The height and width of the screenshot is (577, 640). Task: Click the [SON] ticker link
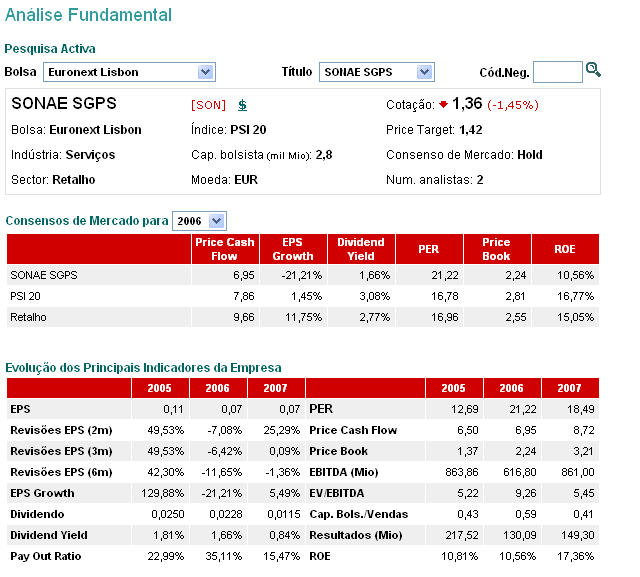pos(209,105)
